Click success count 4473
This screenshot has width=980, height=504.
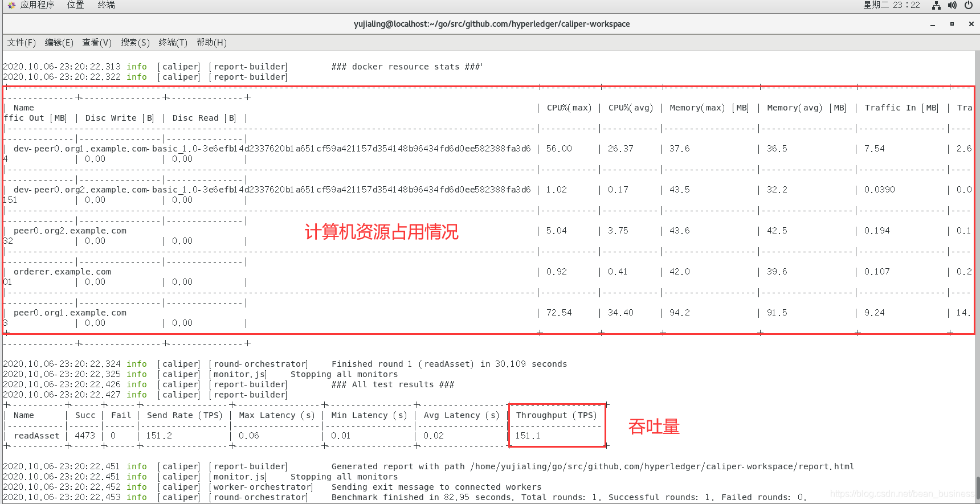(x=85, y=436)
